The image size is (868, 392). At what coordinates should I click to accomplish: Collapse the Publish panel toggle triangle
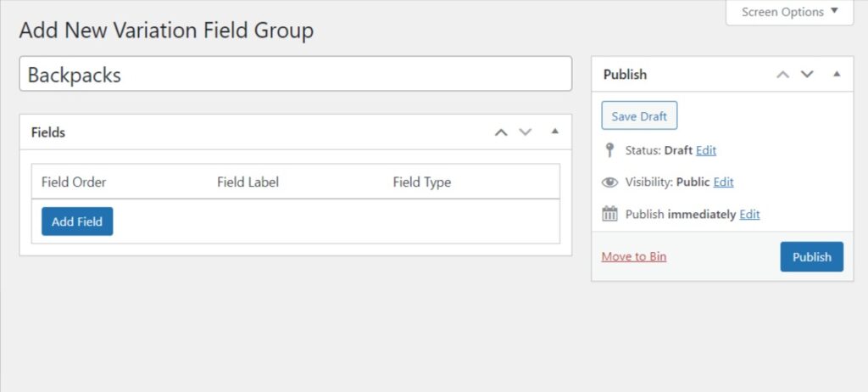click(837, 74)
